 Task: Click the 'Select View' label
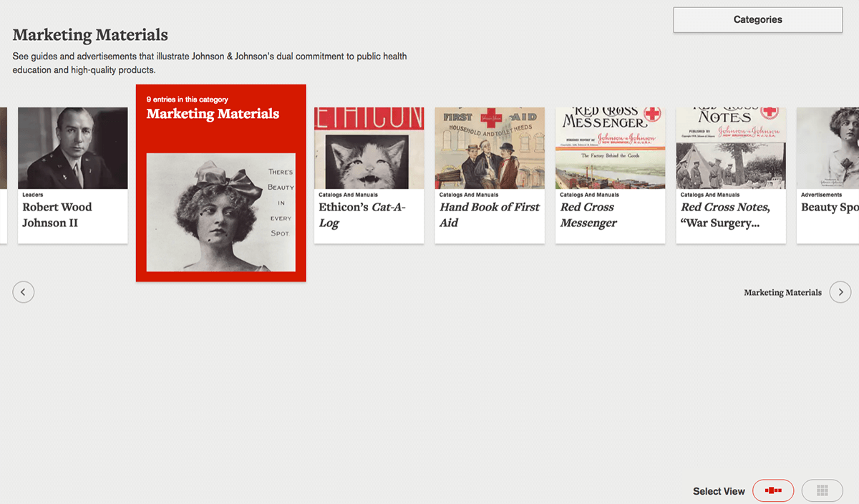[x=719, y=491]
